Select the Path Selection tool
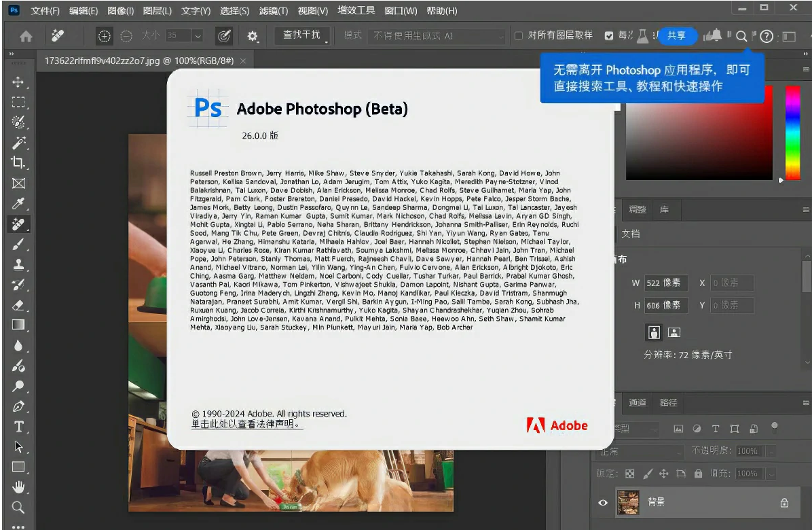The image size is (812, 530). [x=18, y=446]
